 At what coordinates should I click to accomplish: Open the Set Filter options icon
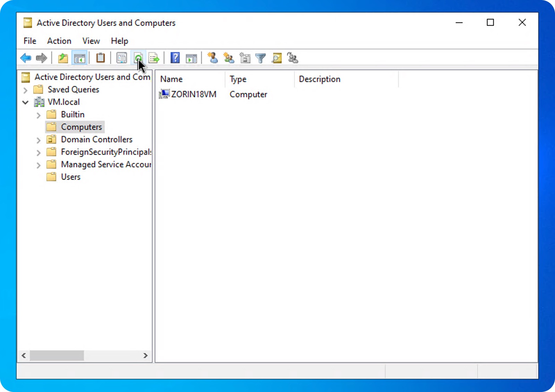tap(260, 58)
